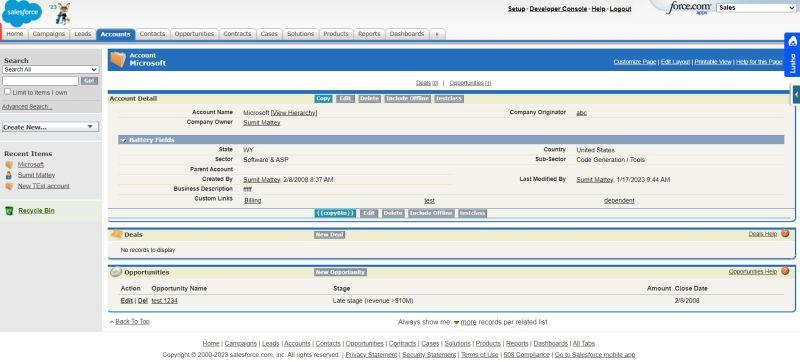Open the Privacy Statement footer link
The image size is (800, 362).
(x=371, y=355)
